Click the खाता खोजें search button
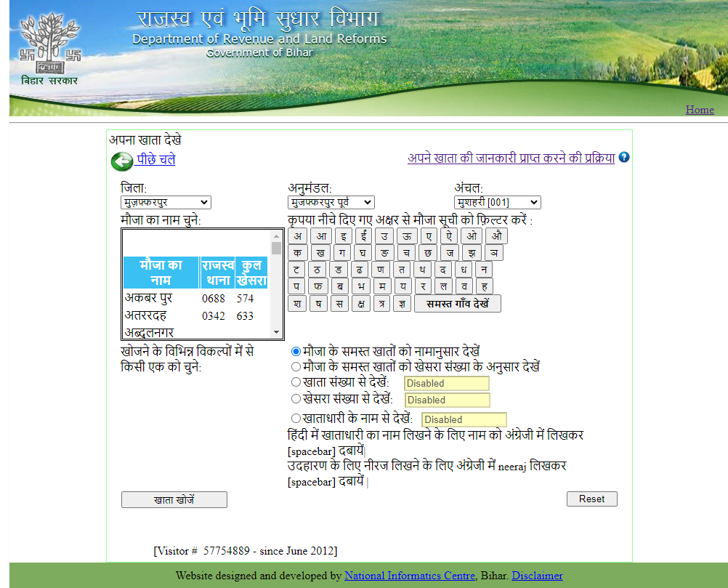Viewport: 728px width, 588px height. (174, 499)
